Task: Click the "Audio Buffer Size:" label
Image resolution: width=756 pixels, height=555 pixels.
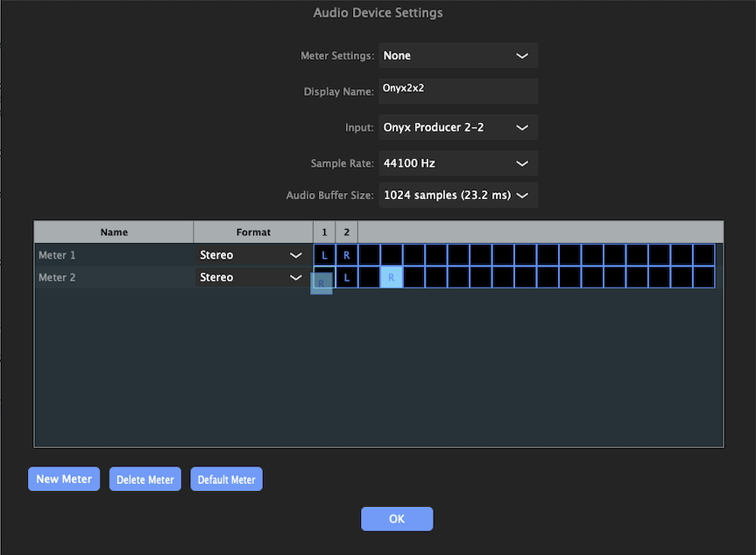Action: (x=329, y=196)
